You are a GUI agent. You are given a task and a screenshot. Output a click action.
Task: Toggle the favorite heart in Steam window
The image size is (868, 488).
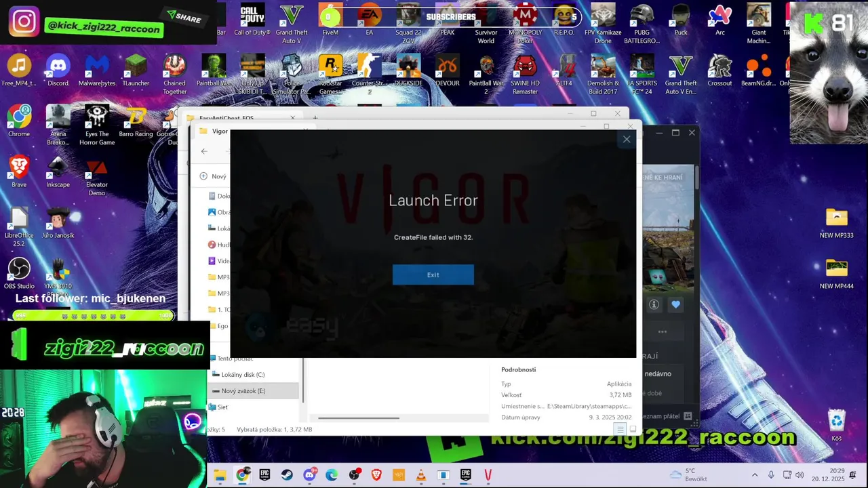point(675,305)
